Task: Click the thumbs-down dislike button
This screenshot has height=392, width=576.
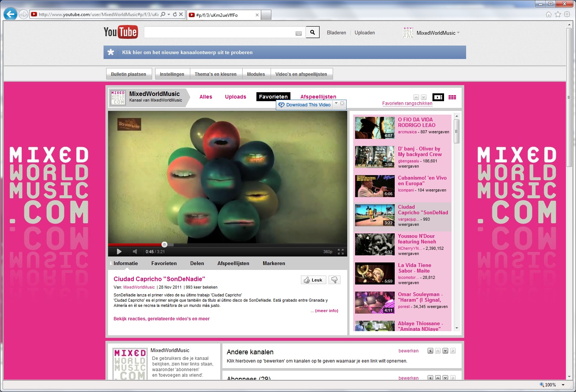Action: click(335, 280)
